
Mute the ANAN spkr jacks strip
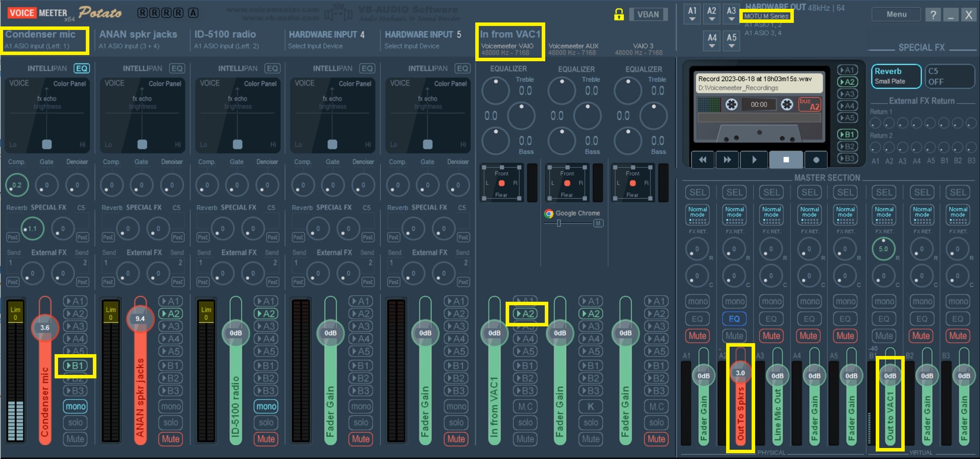pyautogui.click(x=170, y=439)
